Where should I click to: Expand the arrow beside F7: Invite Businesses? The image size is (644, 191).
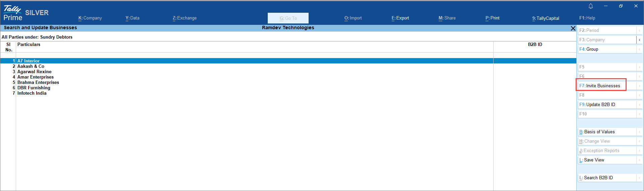639,86
